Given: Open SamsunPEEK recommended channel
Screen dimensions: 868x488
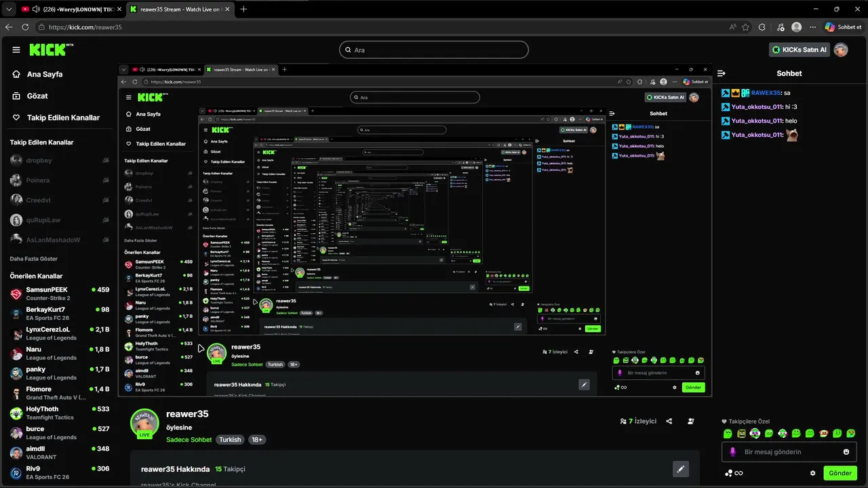Looking at the screenshot, I should point(60,293).
